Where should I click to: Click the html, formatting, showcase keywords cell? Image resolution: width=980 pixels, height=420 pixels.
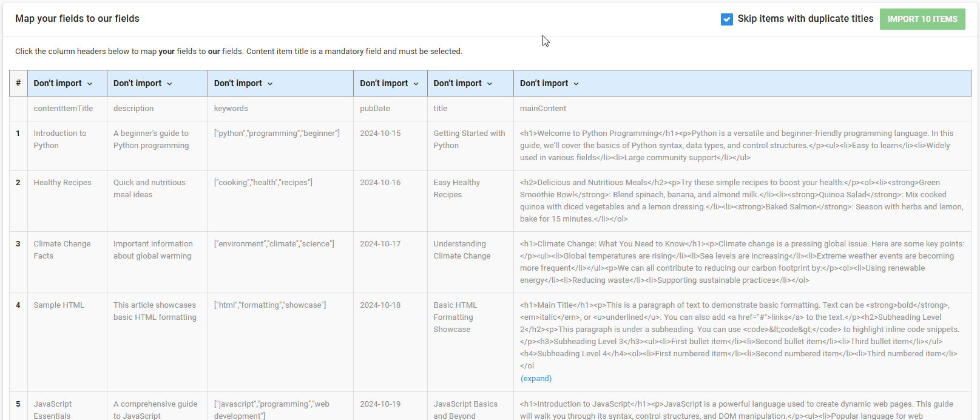click(x=280, y=342)
